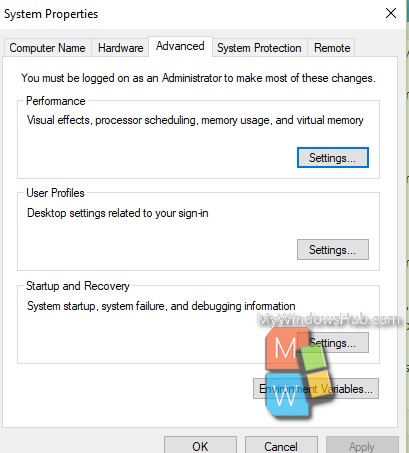
Task: Open Performance Settings button
Action: pos(333,158)
